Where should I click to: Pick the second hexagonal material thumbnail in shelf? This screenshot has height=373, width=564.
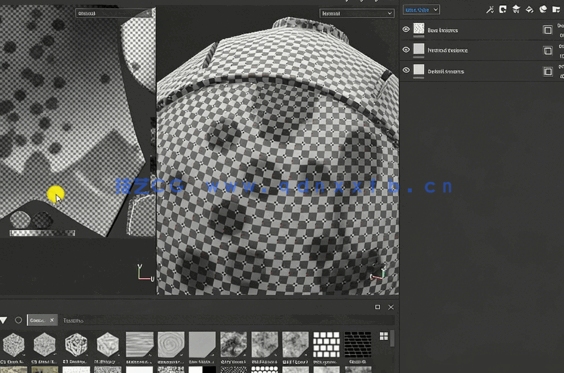pos(45,345)
